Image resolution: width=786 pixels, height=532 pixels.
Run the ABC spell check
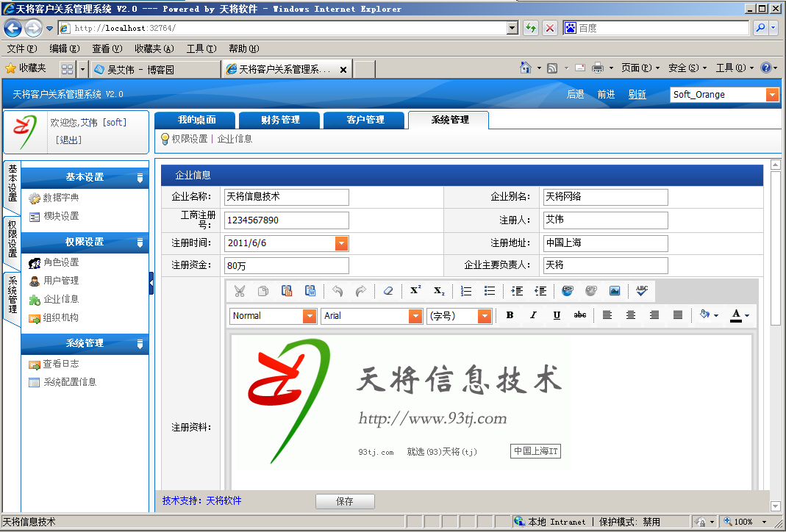[x=642, y=291]
